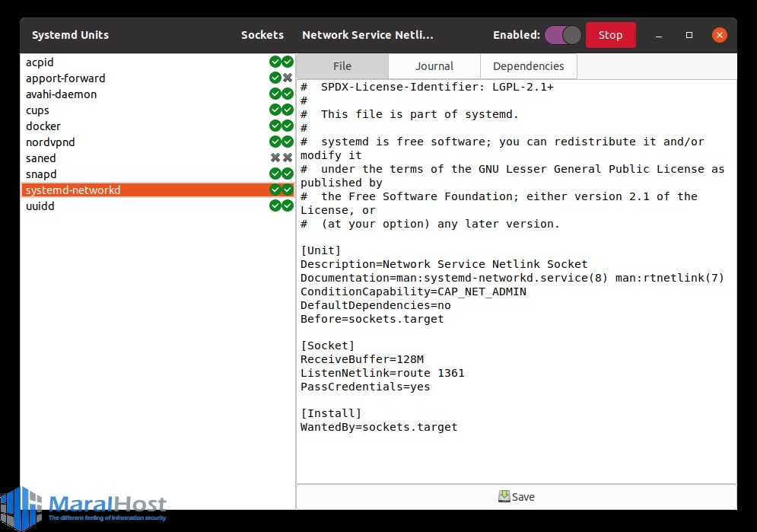
Task: Click the first green check icon beside acpid
Action: point(275,62)
